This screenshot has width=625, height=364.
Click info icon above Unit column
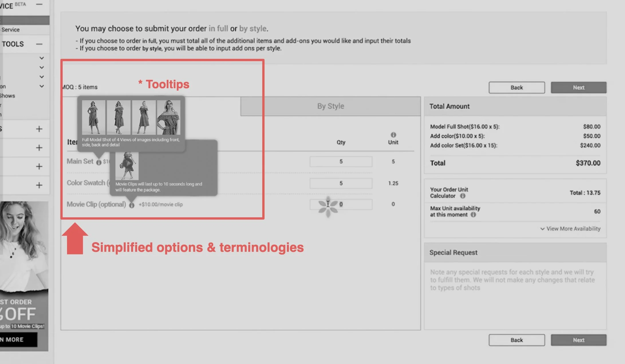click(x=393, y=135)
